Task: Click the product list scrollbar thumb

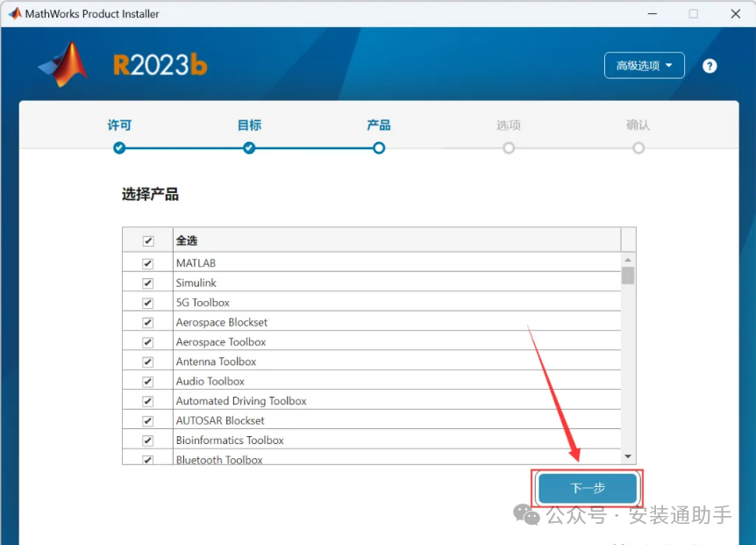Action: pos(628,276)
